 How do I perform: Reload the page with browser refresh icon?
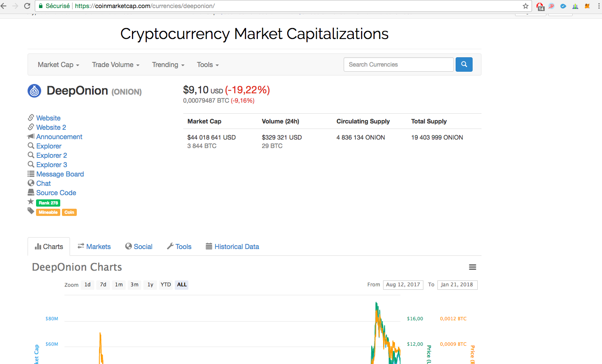point(27,6)
